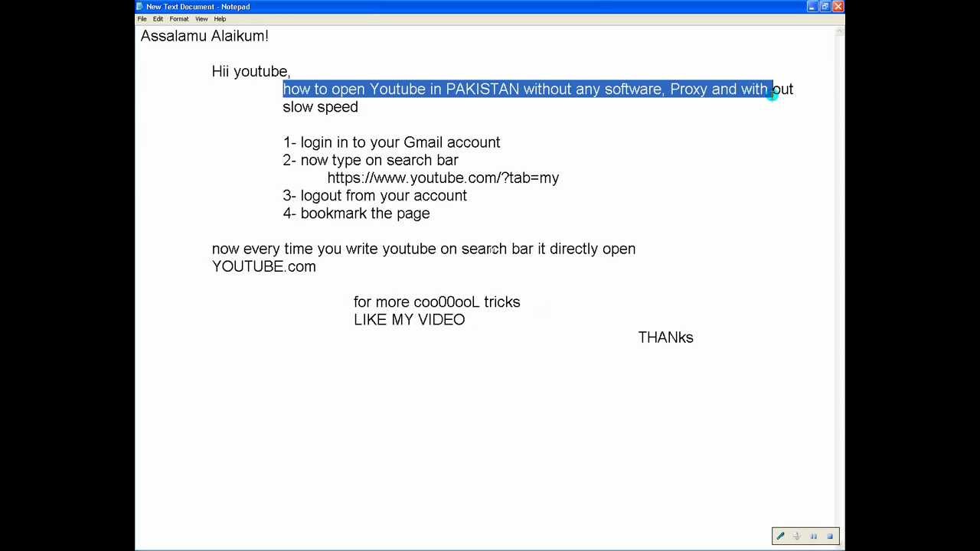Image resolution: width=980 pixels, height=551 pixels.
Task: Click the text 'Assalamu Alaikum!'
Action: [204, 36]
